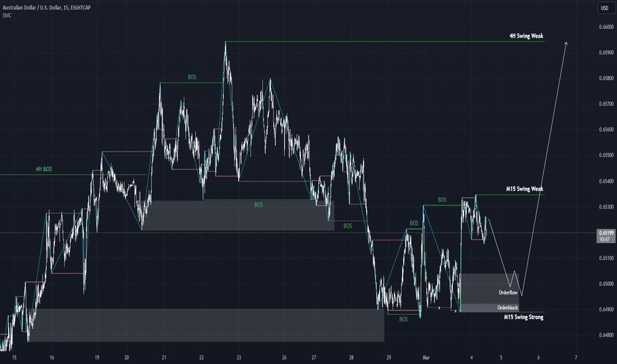This screenshot has width=617, height=364.
Task: Click the 0.65300 price axis label
Action: pos(606,206)
